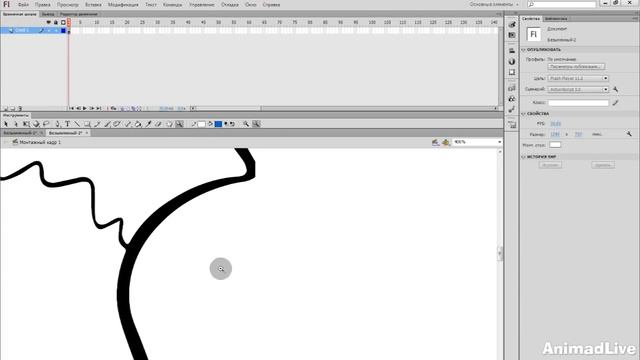
Task: Toggle lock all layers padlock icon
Action: pos(56,22)
